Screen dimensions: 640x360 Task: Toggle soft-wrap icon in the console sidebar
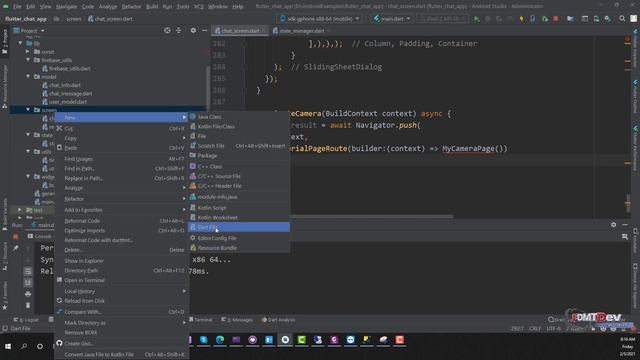[28, 271]
